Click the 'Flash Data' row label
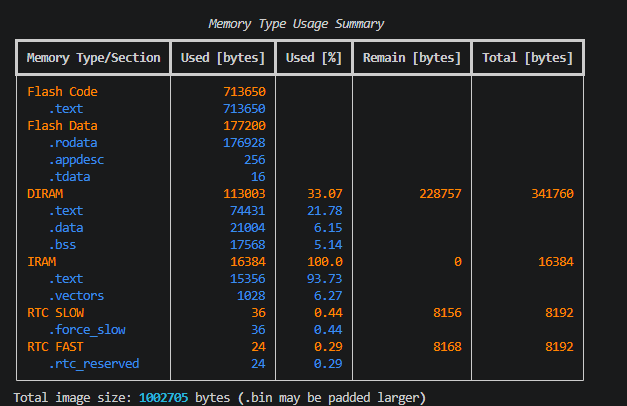 pyautogui.click(x=62, y=126)
